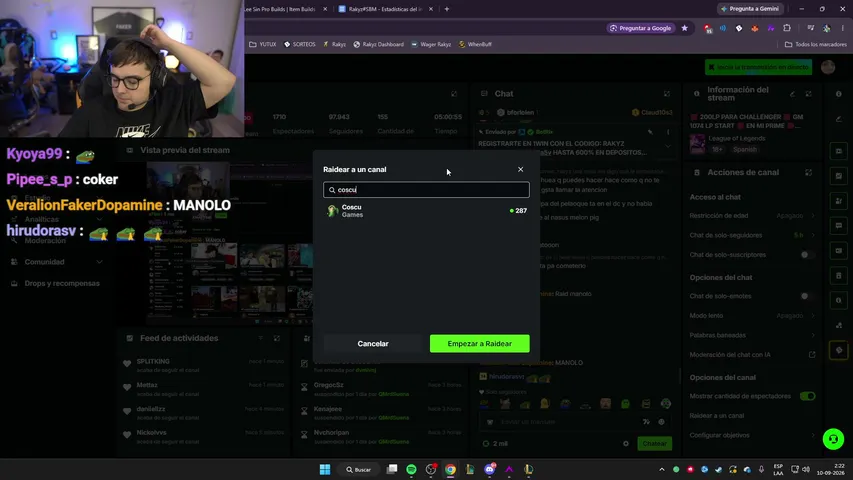Disable Mostrar cantidad de espectadores switch
This screenshot has height=480, width=853.
(x=807, y=396)
